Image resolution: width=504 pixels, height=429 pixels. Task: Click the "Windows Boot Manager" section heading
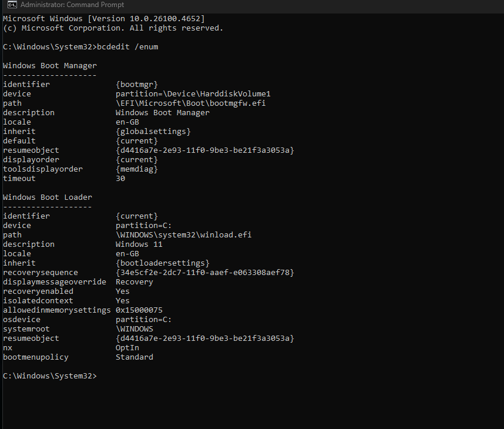click(x=49, y=66)
